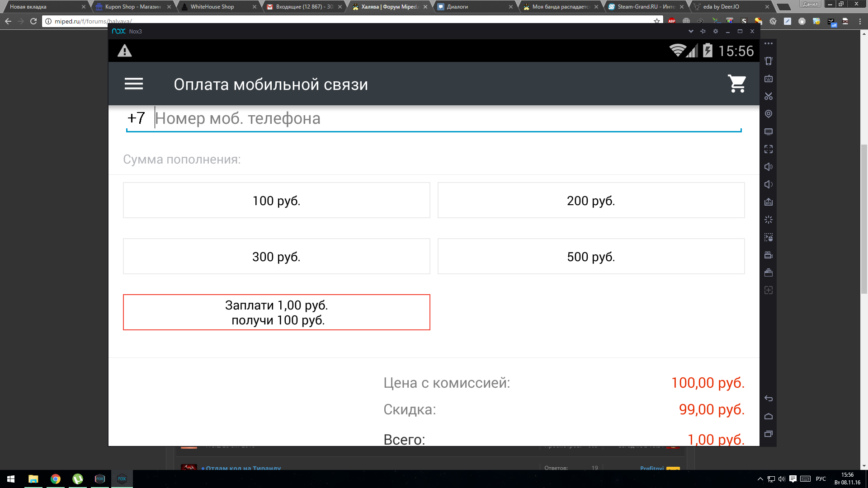868x488 pixels.
Task: Click Nox shake device icon
Action: [x=769, y=61]
